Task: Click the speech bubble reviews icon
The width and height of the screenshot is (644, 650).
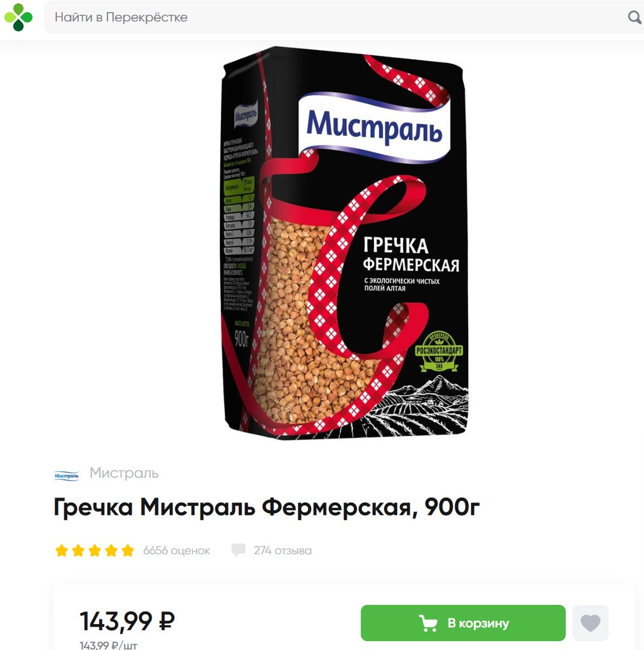Action: (238, 550)
